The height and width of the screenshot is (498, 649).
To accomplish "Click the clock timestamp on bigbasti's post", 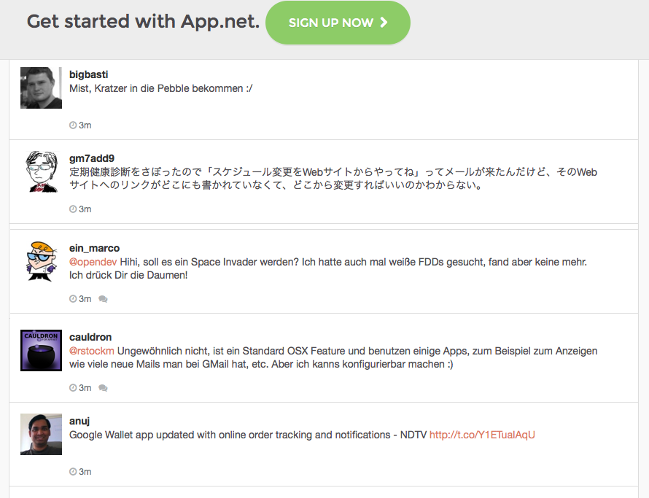I will click(x=80, y=125).
